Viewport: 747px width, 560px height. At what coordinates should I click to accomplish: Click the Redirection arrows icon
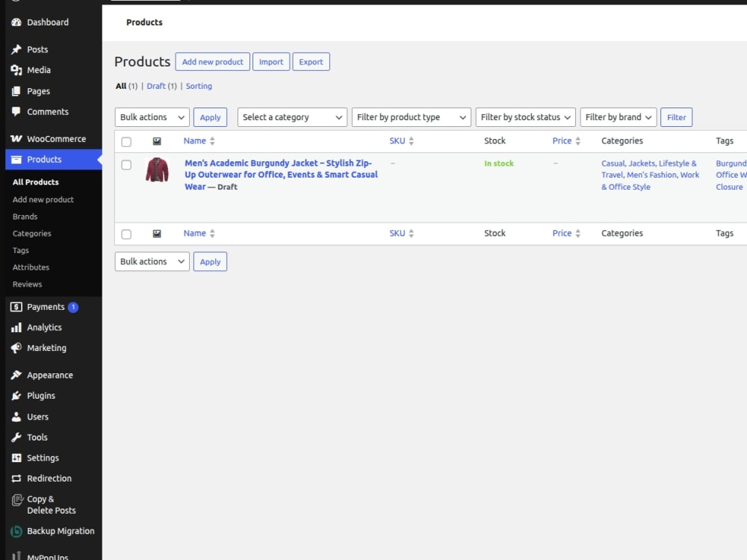pos(16,479)
